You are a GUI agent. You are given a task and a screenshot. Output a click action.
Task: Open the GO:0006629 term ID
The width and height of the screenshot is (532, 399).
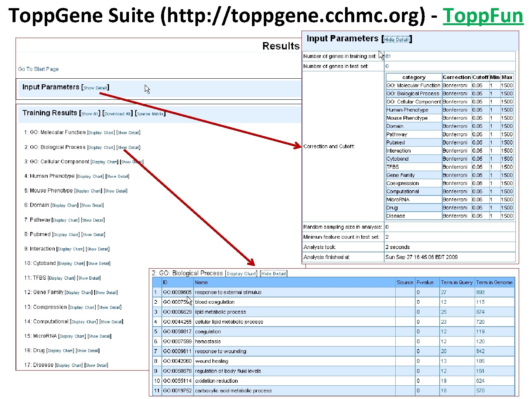click(x=177, y=312)
